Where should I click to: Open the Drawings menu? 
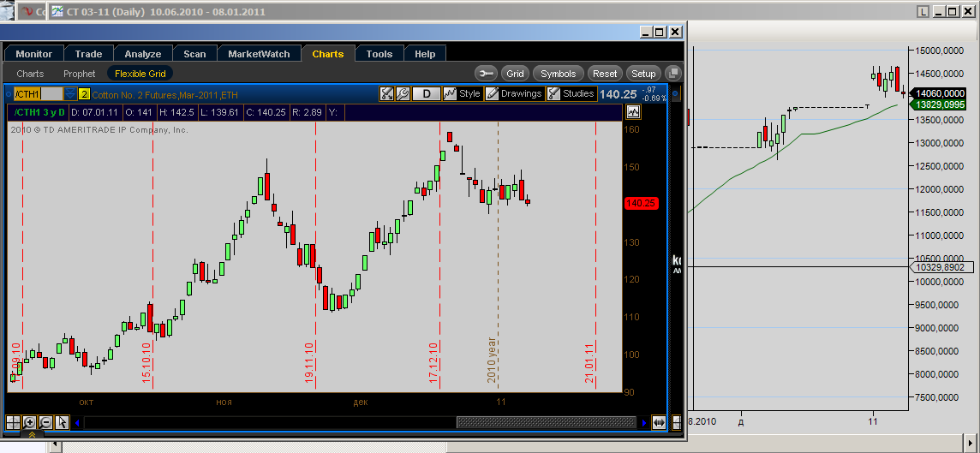click(514, 94)
